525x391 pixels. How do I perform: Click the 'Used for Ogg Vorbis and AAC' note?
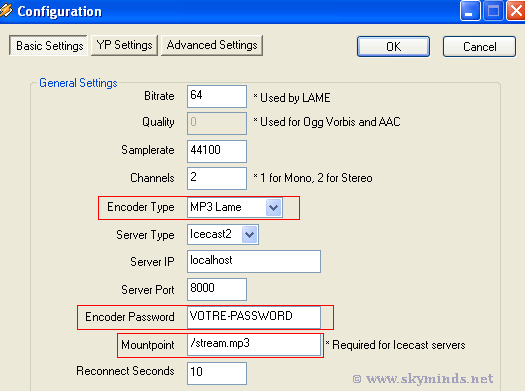(x=326, y=122)
